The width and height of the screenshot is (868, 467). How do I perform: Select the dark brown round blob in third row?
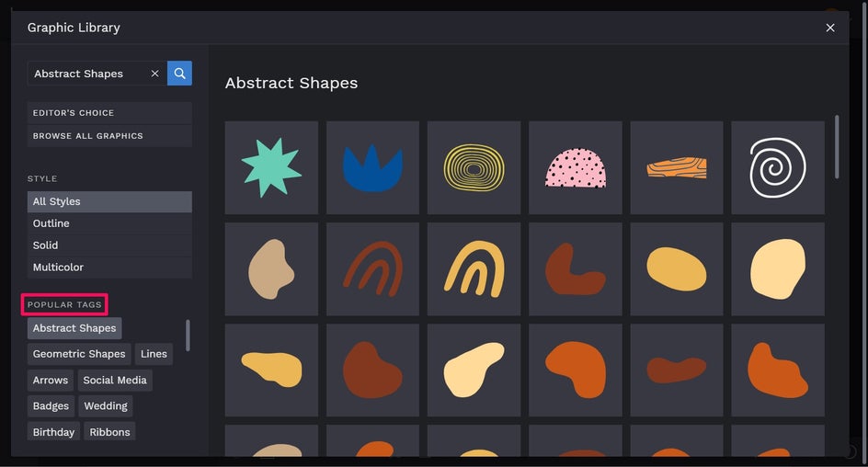point(372,370)
